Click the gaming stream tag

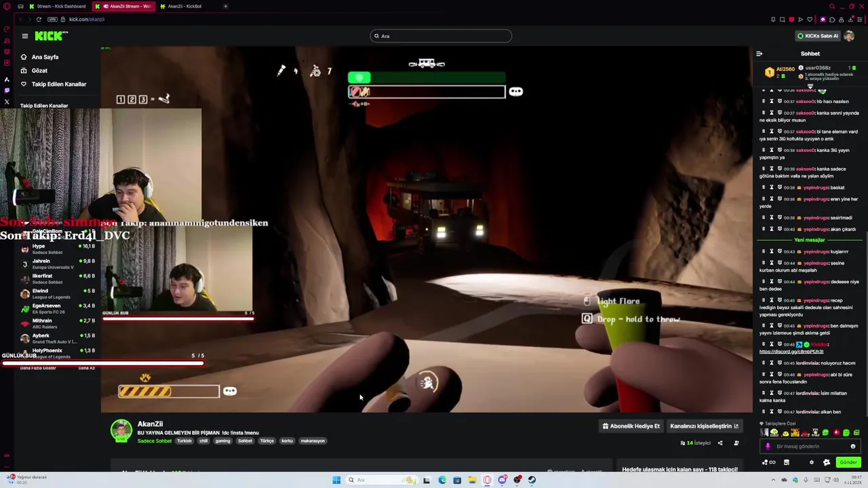222,441
